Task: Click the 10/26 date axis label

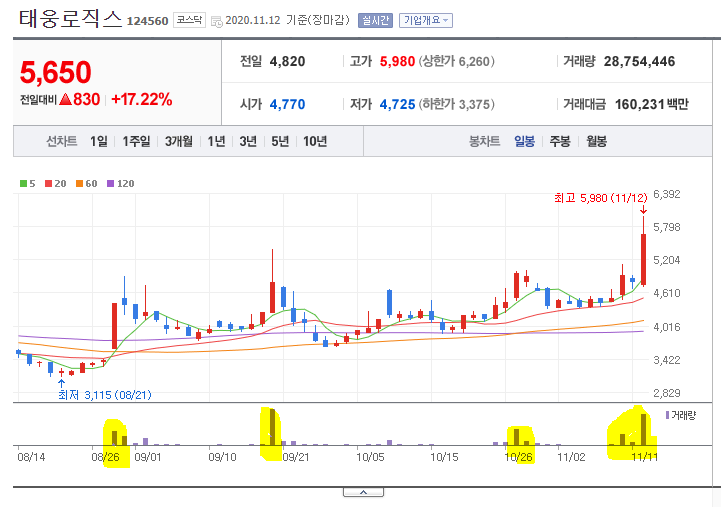Action: click(x=518, y=457)
